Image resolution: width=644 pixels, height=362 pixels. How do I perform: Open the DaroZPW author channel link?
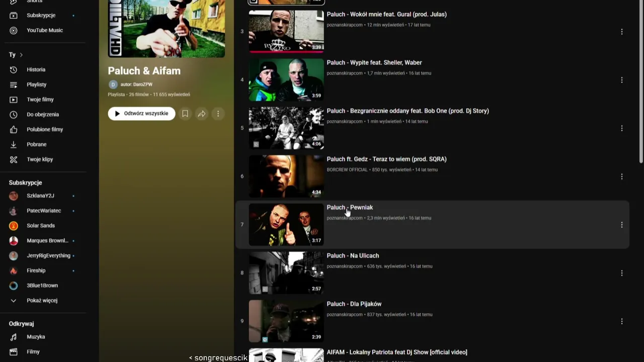[136, 84]
